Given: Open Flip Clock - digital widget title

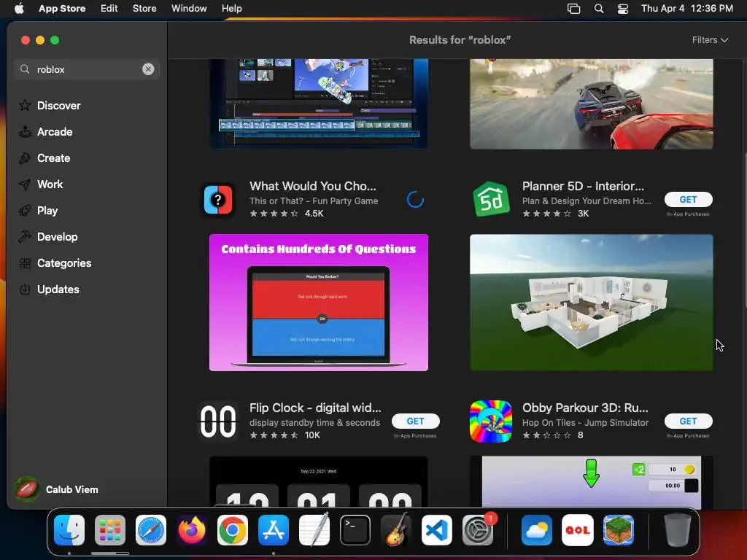Looking at the screenshot, I should point(315,408).
